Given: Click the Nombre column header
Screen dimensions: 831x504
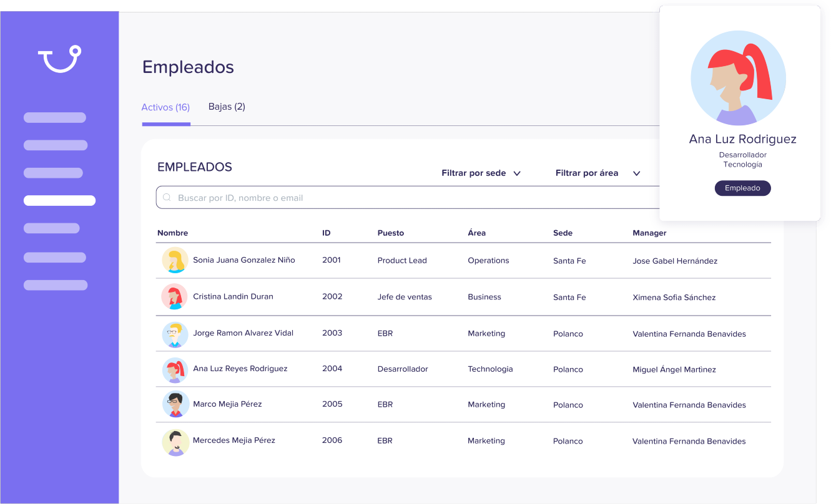Looking at the screenshot, I should coord(172,233).
